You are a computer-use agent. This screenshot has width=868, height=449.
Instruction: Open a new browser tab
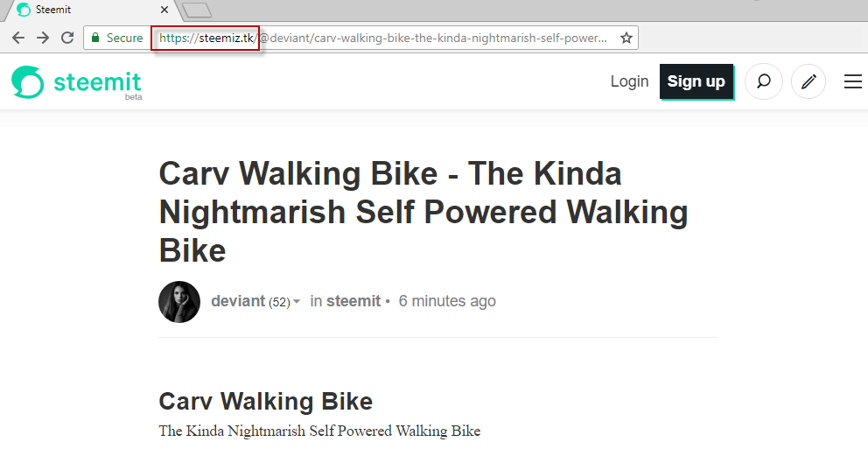tap(197, 10)
